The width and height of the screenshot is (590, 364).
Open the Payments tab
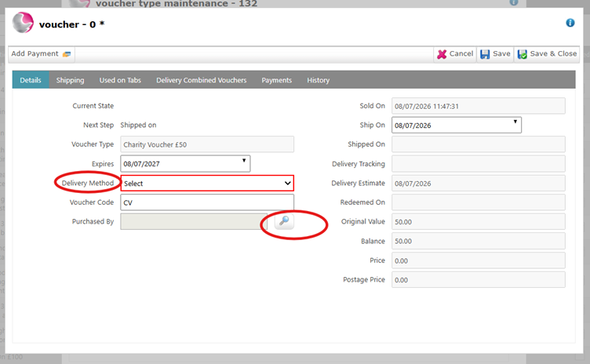tap(276, 80)
